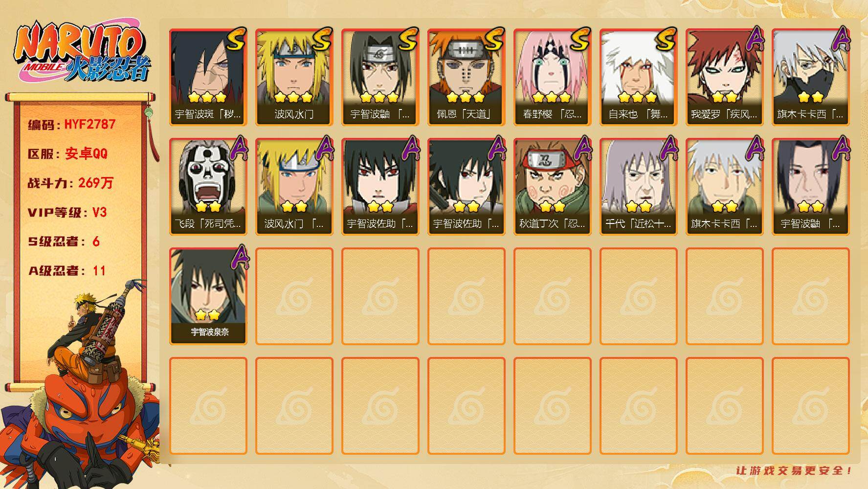Select the 宇智波斑 S-rank ninja card

208,77
